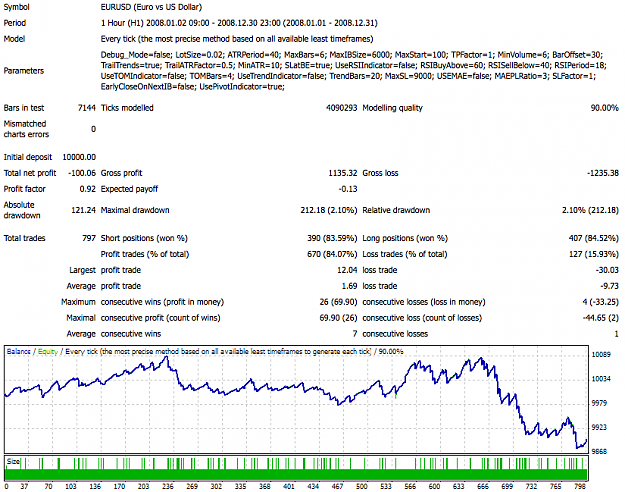Click the 'Every tick' model description in the header
Viewport: 625px width, 492px height.
tap(237, 39)
